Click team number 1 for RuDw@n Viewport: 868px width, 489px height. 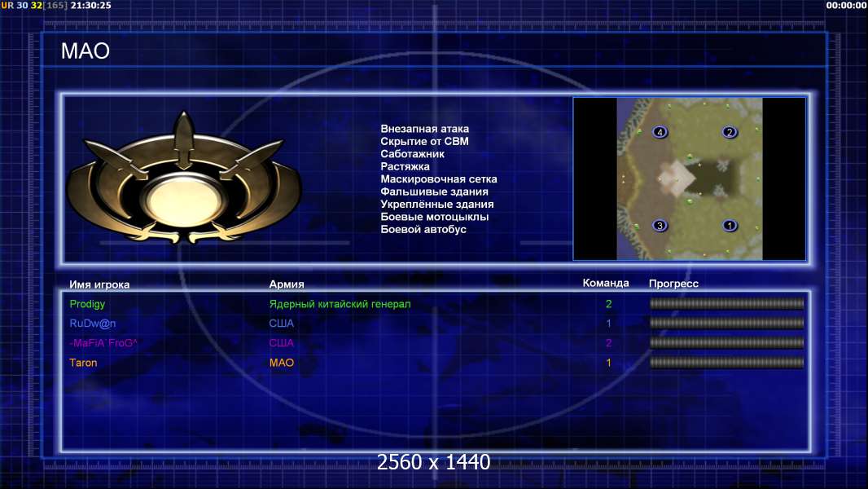point(609,324)
